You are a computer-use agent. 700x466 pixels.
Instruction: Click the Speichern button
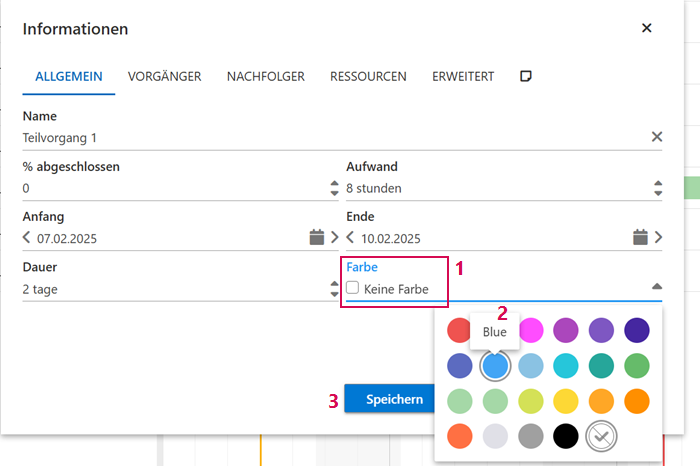click(x=393, y=399)
